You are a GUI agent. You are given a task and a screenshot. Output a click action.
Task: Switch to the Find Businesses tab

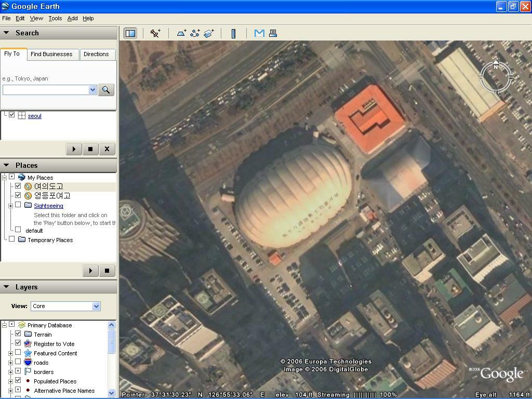(x=51, y=54)
